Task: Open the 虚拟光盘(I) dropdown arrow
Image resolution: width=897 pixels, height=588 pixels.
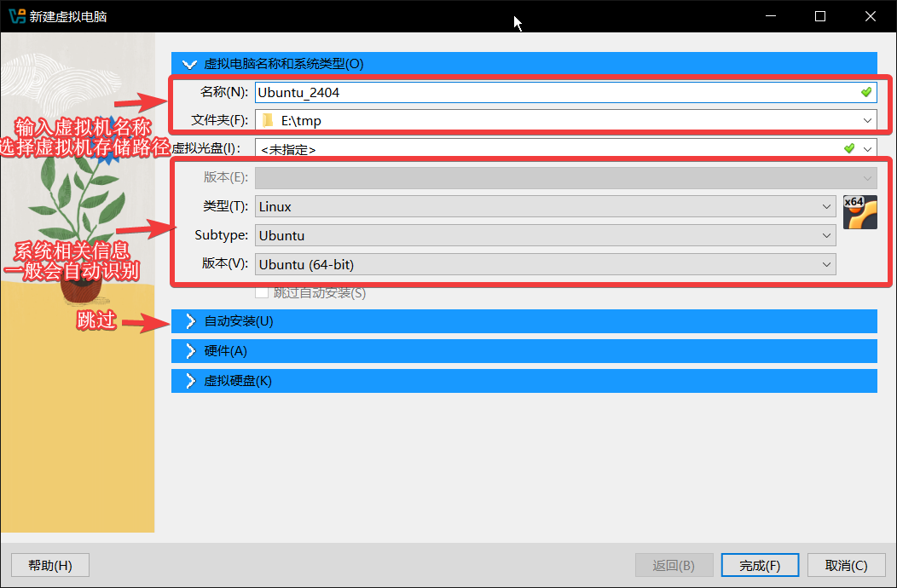Action: click(x=868, y=149)
